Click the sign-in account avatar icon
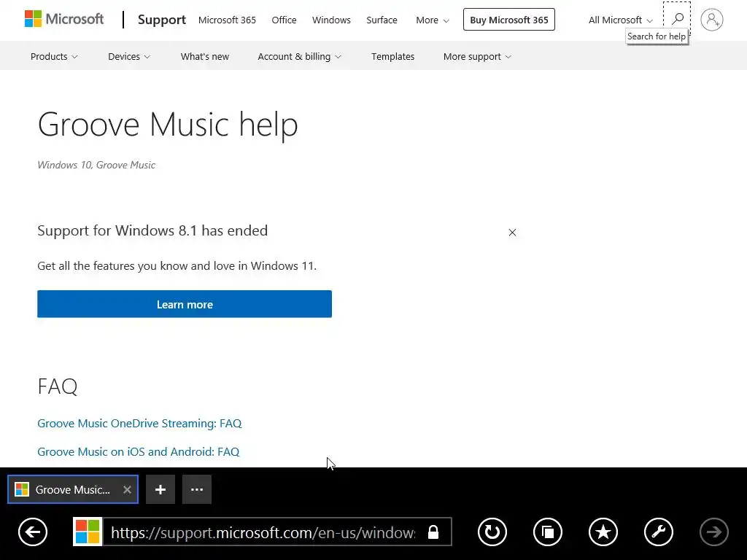Viewport: 747px width, 560px height. pos(712,20)
